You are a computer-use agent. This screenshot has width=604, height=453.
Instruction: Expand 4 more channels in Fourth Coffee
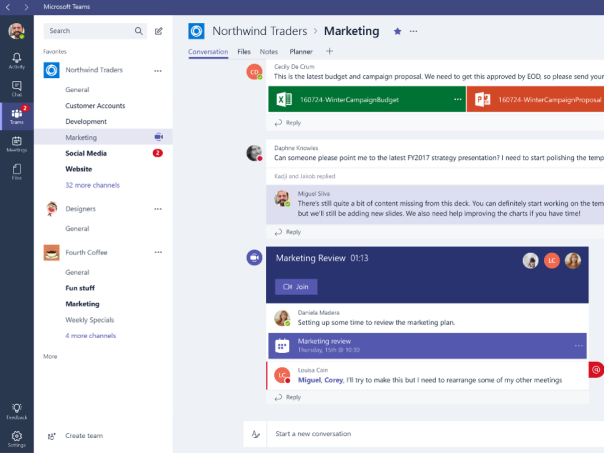click(x=90, y=335)
